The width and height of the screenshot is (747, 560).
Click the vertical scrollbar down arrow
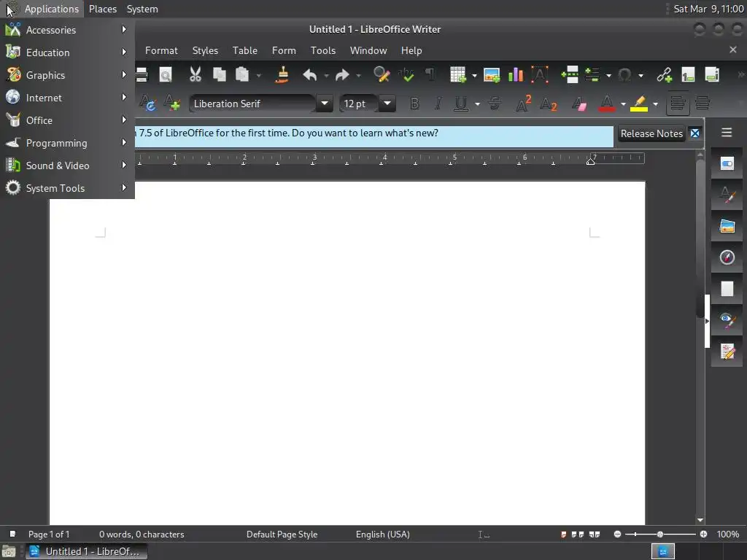(700, 520)
